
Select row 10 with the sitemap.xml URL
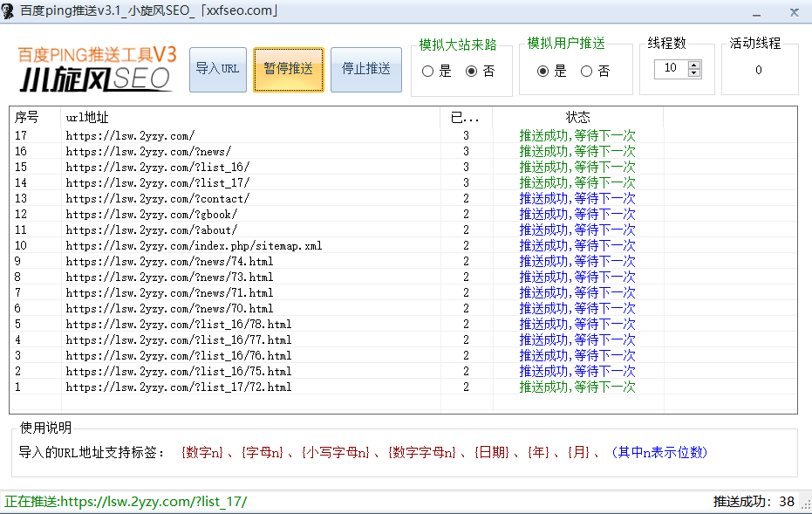(x=194, y=246)
